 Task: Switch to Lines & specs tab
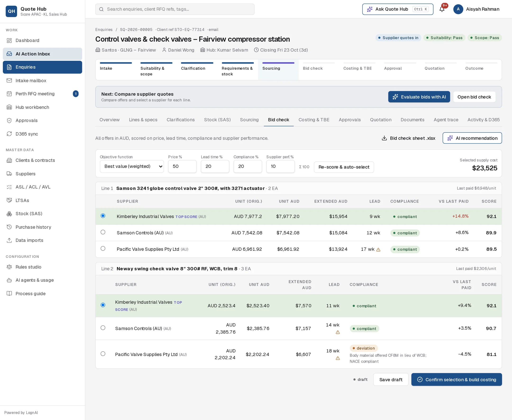143,120
